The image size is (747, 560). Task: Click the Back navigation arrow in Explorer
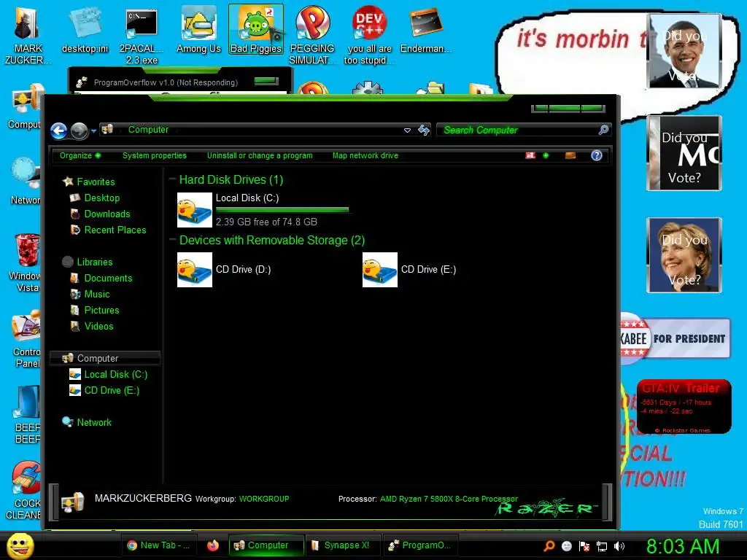(x=58, y=131)
